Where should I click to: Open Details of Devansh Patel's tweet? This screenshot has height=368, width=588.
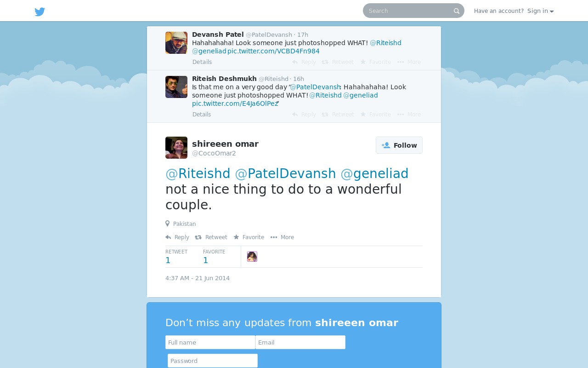tap(202, 62)
